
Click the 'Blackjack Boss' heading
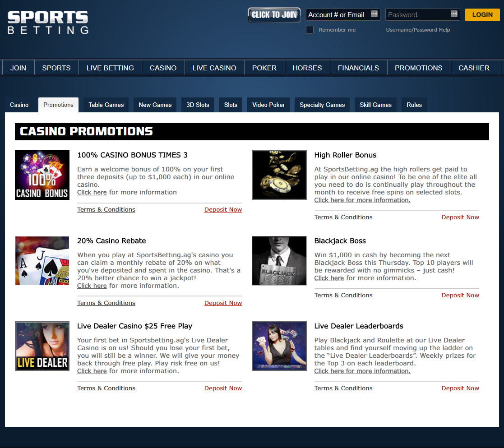(340, 241)
